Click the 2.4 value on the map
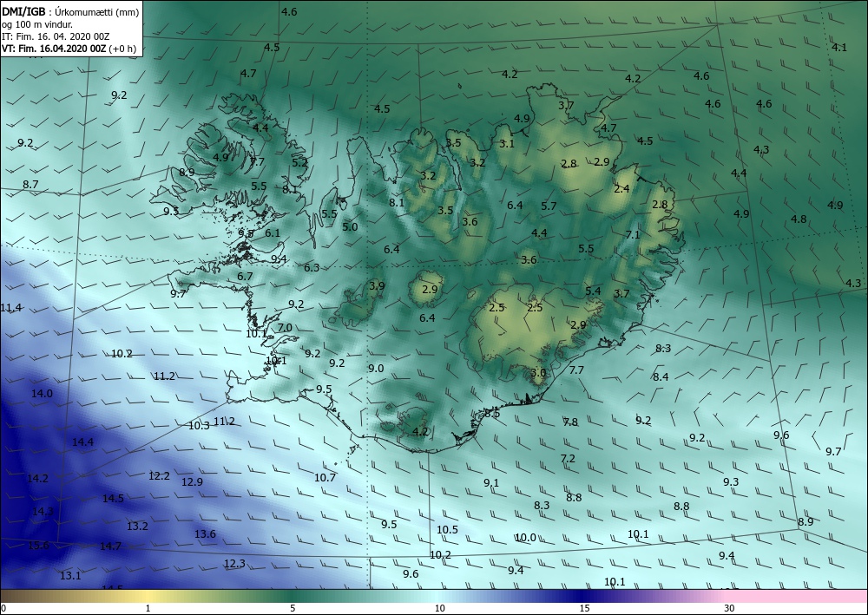 (621, 188)
